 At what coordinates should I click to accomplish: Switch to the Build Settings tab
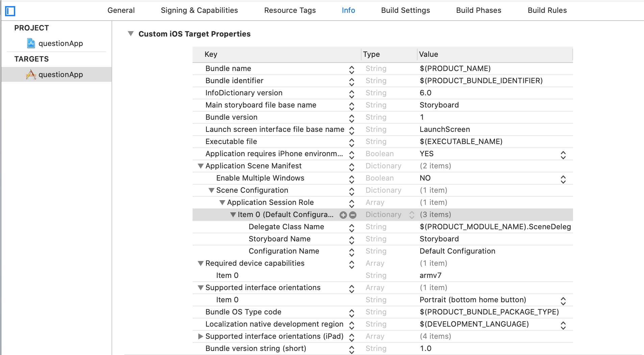(x=405, y=10)
